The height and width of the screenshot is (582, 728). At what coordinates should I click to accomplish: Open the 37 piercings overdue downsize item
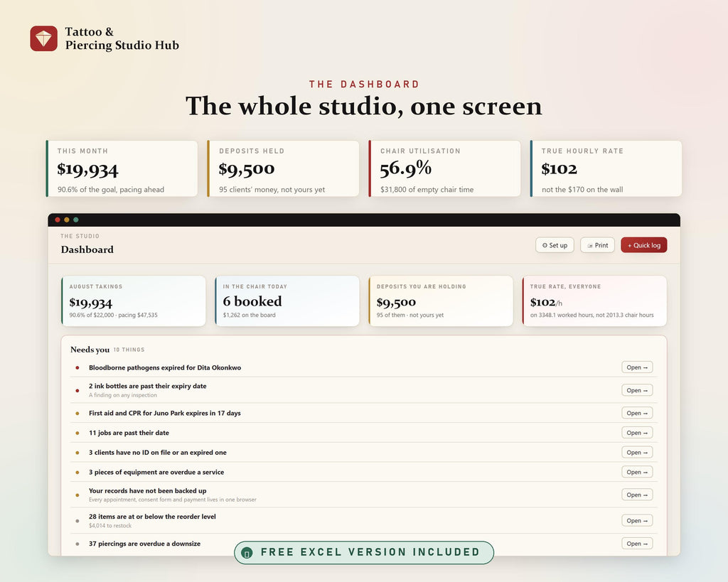637,544
